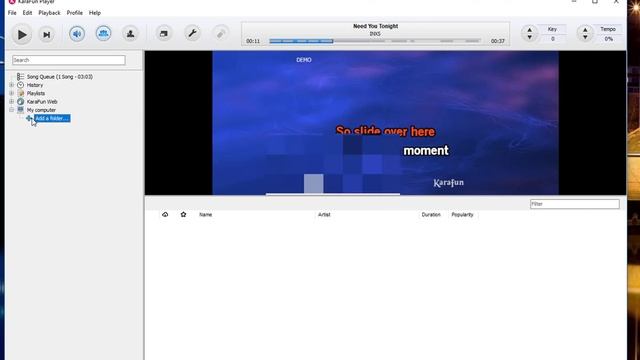
Task: Decrease Tempo with down arrow
Action: coord(585,37)
